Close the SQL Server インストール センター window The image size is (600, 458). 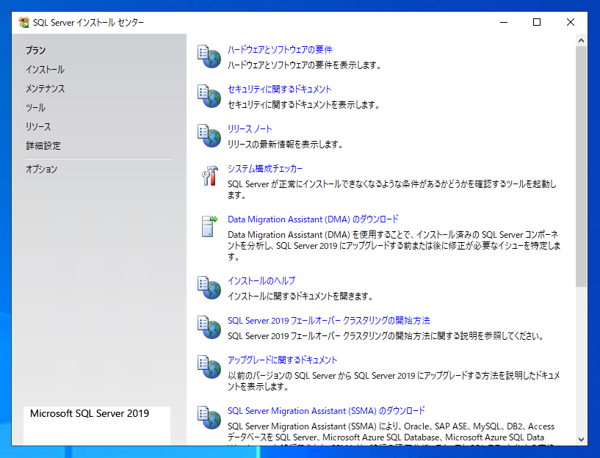pyautogui.click(x=570, y=23)
